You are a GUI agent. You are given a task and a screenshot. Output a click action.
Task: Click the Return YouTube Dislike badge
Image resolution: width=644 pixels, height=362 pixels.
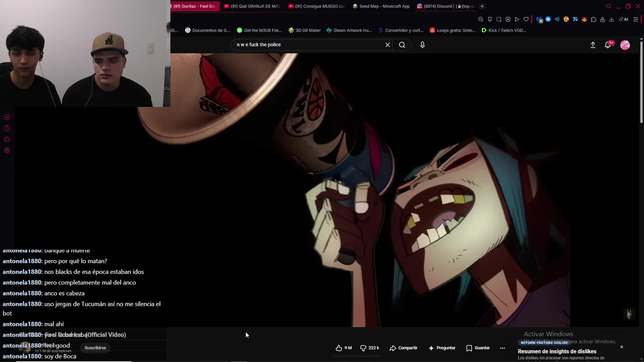pyautogui.click(x=544, y=342)
